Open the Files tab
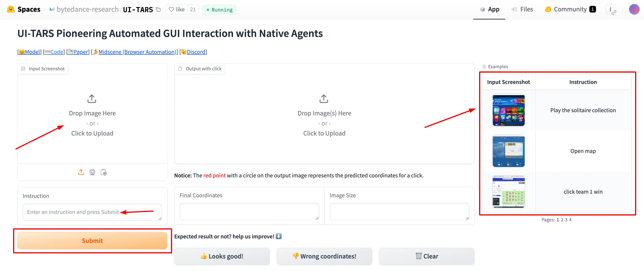The image size is (644, 271). tap(524, 9)
